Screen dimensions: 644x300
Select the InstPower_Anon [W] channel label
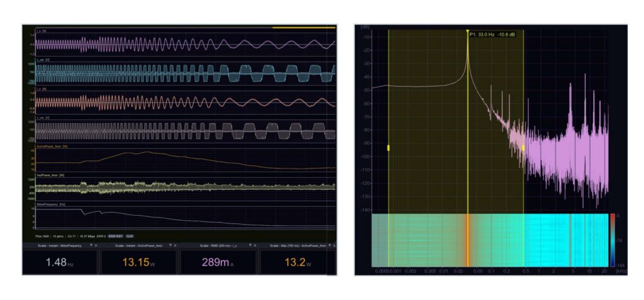50,175
